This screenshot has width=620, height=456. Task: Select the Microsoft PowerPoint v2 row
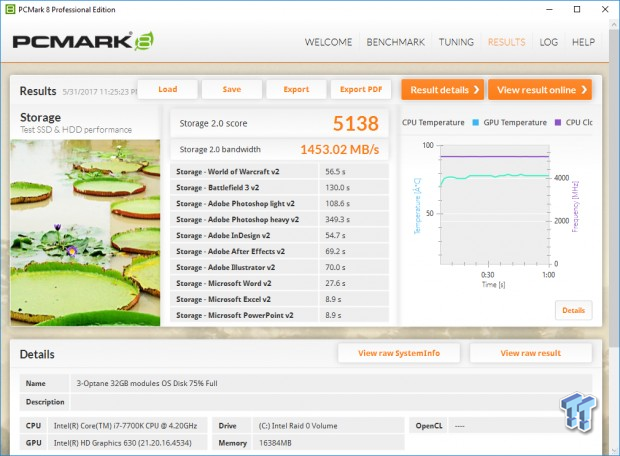coord(280,315)
